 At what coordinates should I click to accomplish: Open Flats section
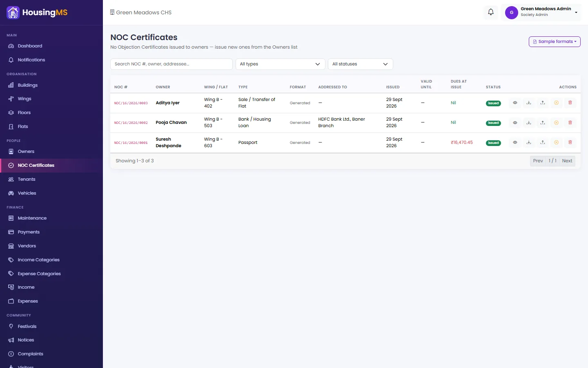click(51, 126)
